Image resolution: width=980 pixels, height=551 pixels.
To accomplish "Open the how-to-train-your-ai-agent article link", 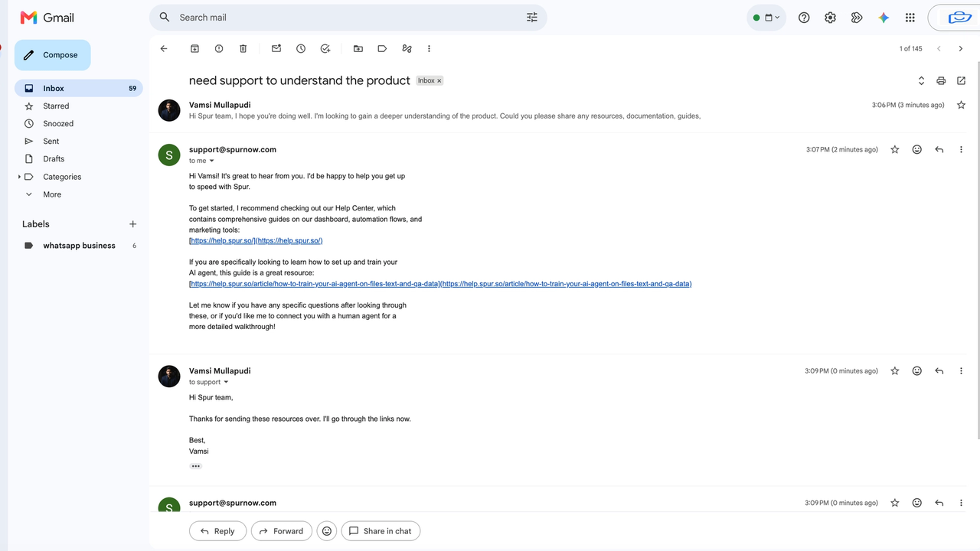I will 440,283.
